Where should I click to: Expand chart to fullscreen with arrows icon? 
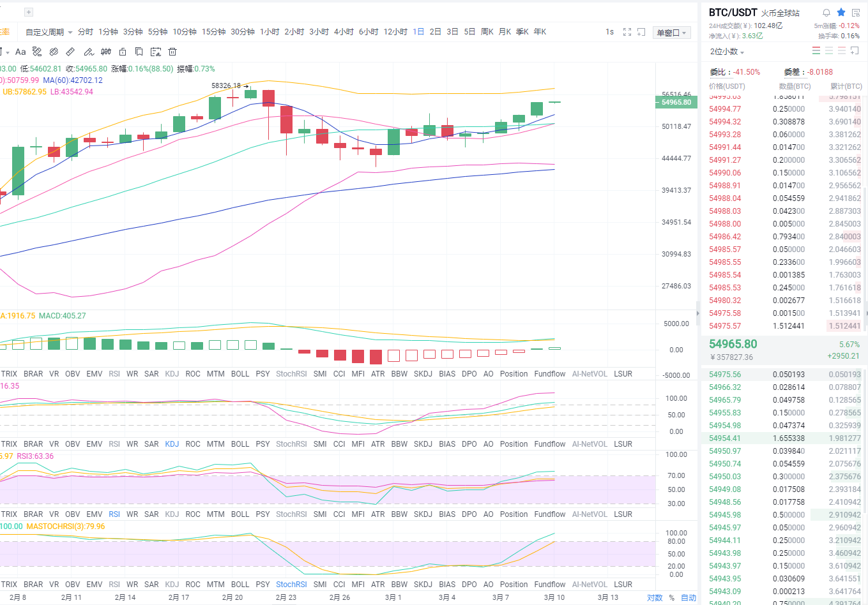click(627, 31)
